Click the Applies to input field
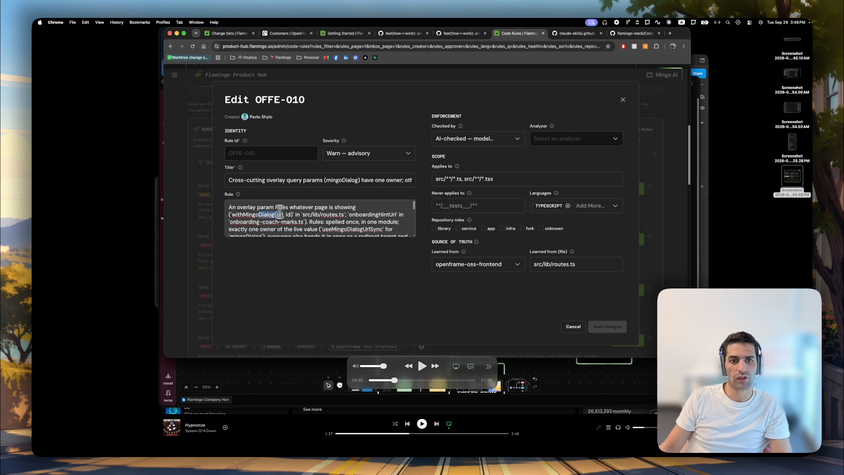Viewport: 844px width, 475px height. (527, 179)
